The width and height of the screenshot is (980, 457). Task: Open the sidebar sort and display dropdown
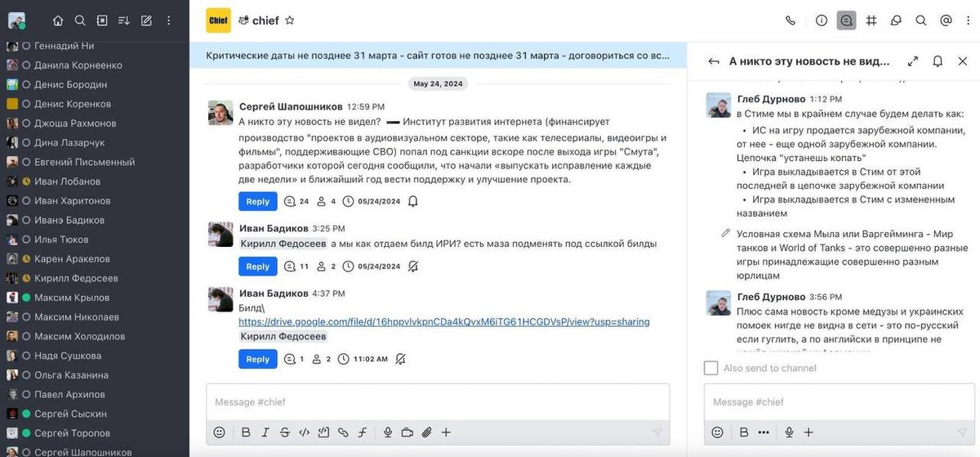[124, 20]
